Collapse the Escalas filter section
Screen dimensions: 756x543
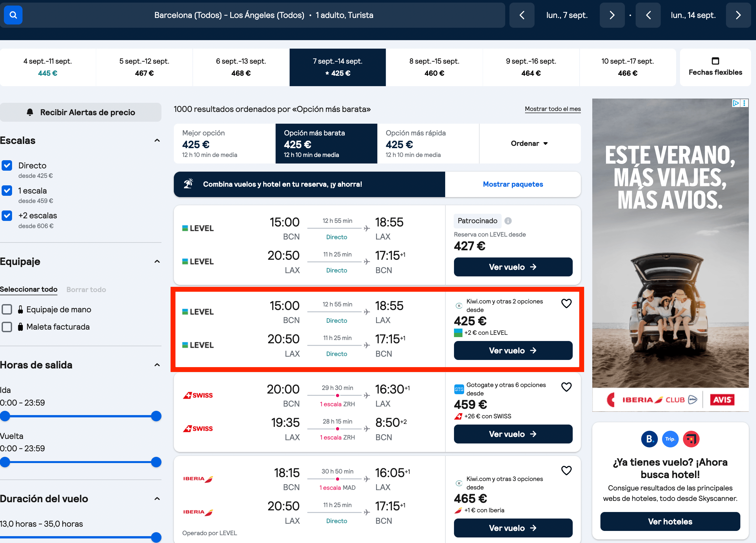[157, 140]
